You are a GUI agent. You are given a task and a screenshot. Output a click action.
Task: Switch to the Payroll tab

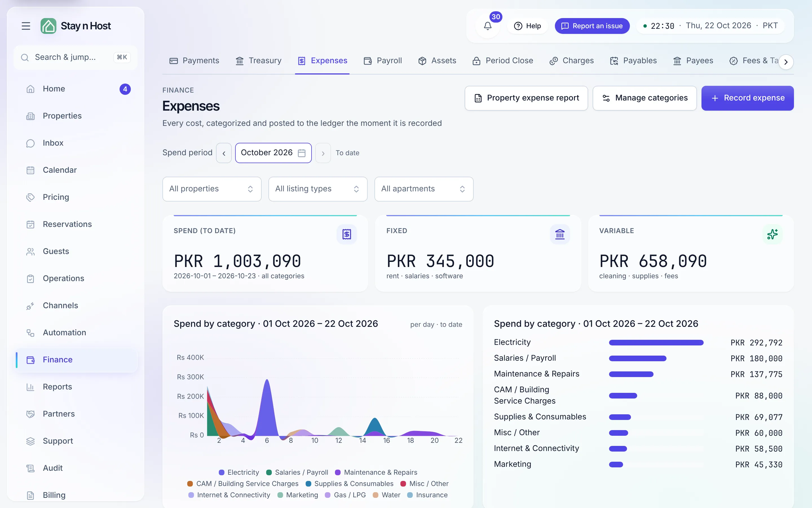(x=383, y=61)
